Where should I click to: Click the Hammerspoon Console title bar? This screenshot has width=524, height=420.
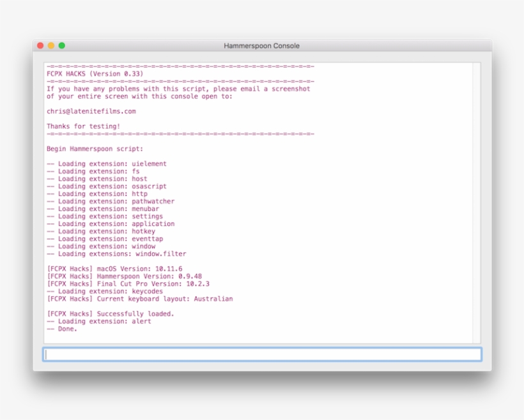[x=262, y=45]
